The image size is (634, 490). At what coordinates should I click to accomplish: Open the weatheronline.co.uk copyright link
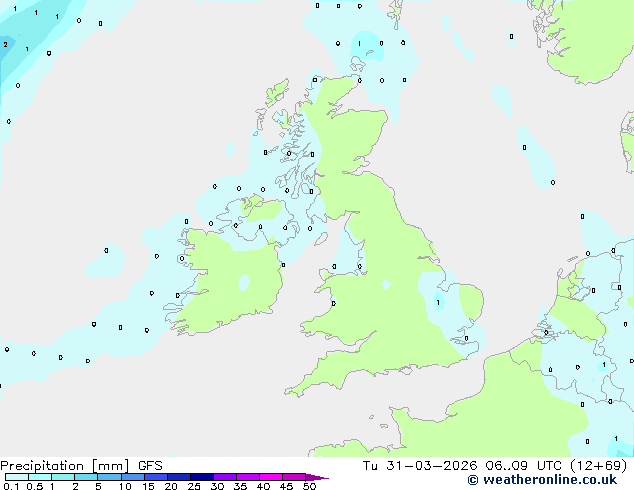[542, 480]
